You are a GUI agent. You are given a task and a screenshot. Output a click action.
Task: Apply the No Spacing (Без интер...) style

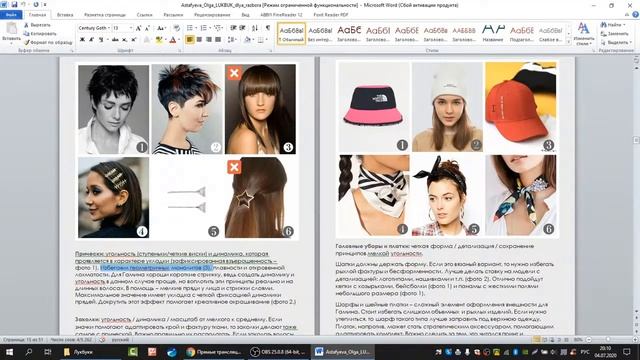320,33
